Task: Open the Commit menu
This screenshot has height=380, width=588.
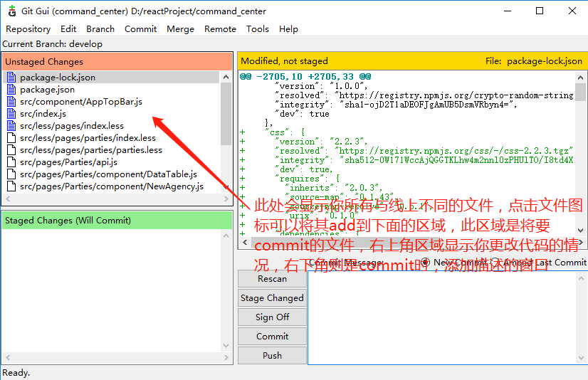Action: pos(140,29)
